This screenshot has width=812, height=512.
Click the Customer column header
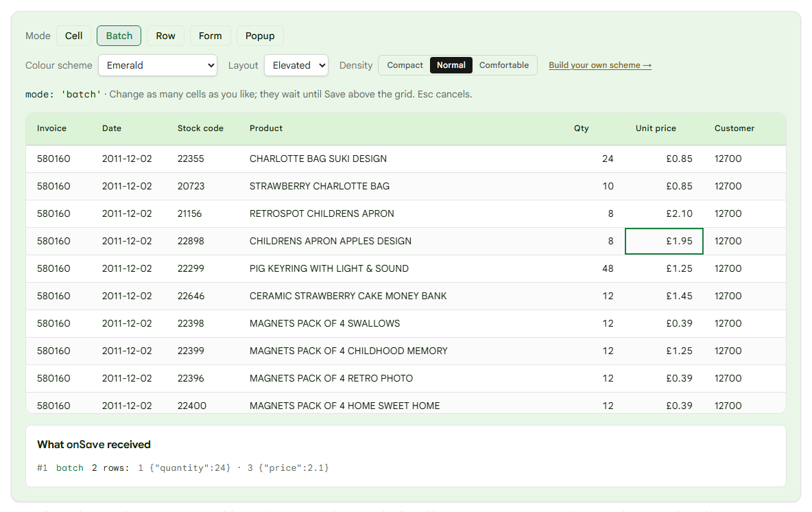point(745,128)
